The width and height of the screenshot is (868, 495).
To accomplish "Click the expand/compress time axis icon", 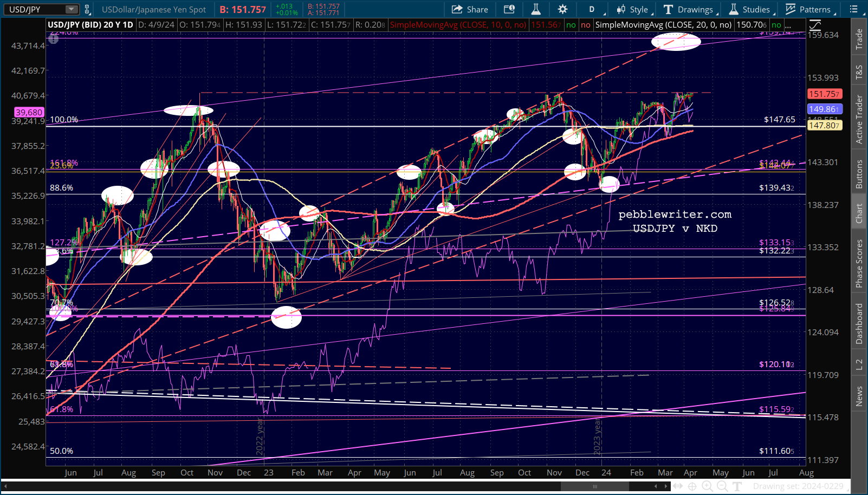I will coord(677,486).
